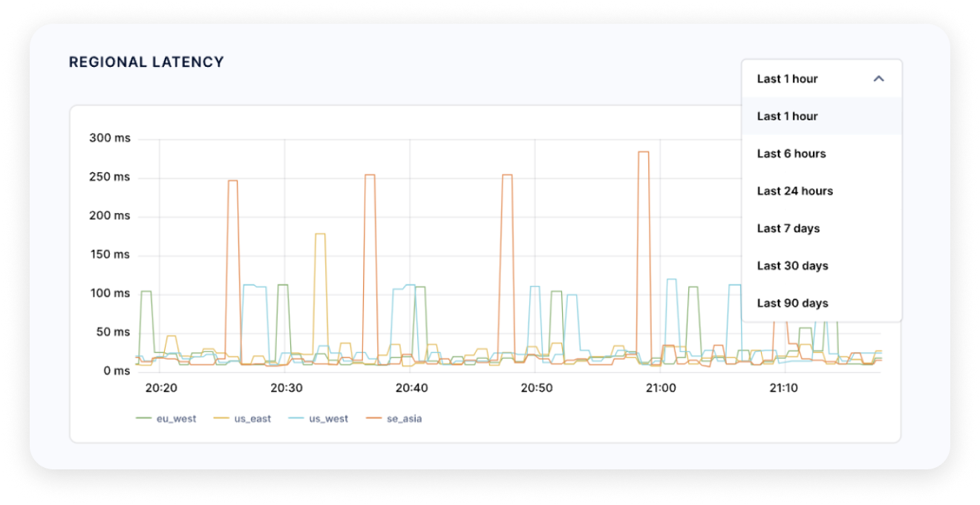Choose the Last 90 days option
980x505 pixels.
coord(792,303)
